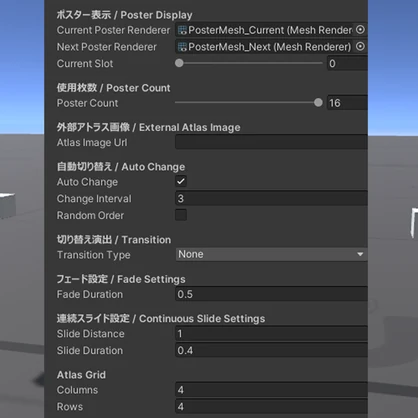Click the Slide Distance input field
The image size is (418, 418).
click(271, 334)
